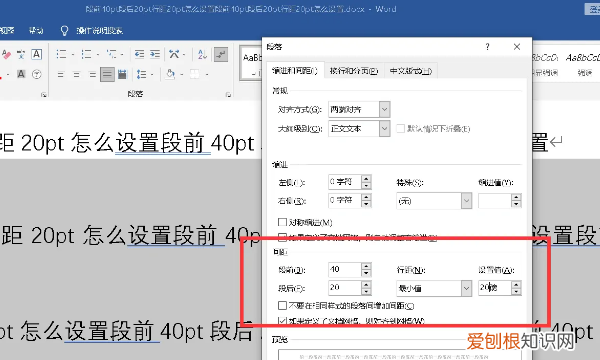Click the empty indent-by value field
This screenshot has height=360, width=600.
(494, 201)
